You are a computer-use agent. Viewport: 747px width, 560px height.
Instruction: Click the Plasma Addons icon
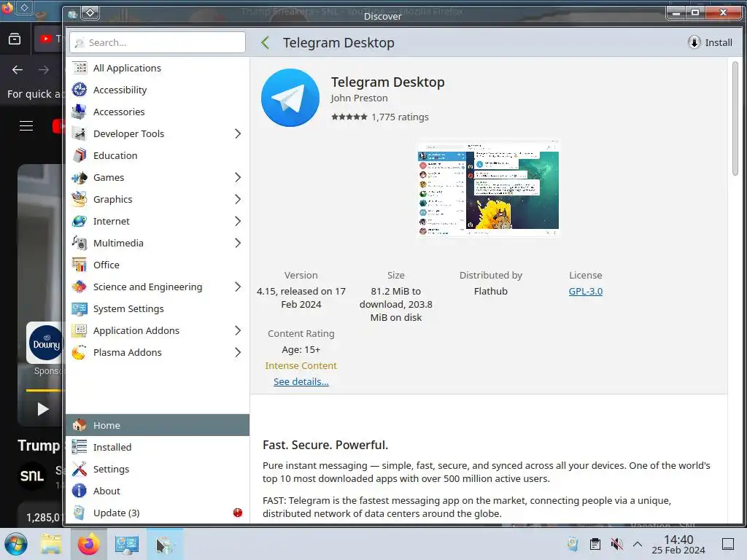click(x=79, y=353)
